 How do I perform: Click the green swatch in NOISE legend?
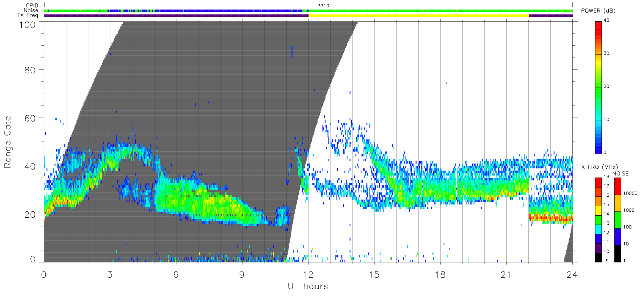pyautogui.click(x=618, y=220)
